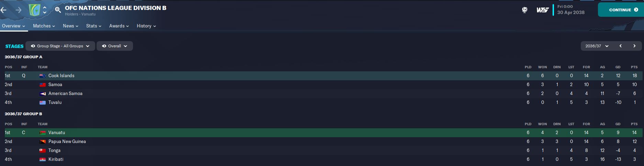Go to the previous season arrow
Viewport: 644px width, 166px height.
620,46
